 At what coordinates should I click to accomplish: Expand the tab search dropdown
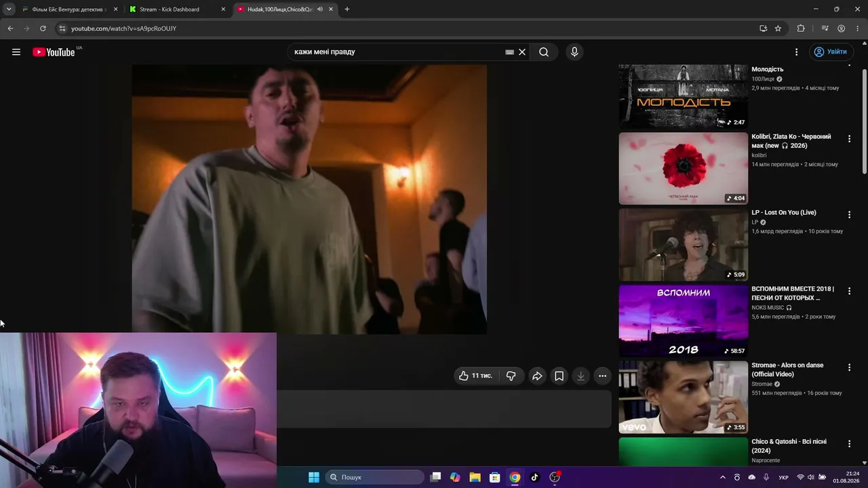coord(9,9)
